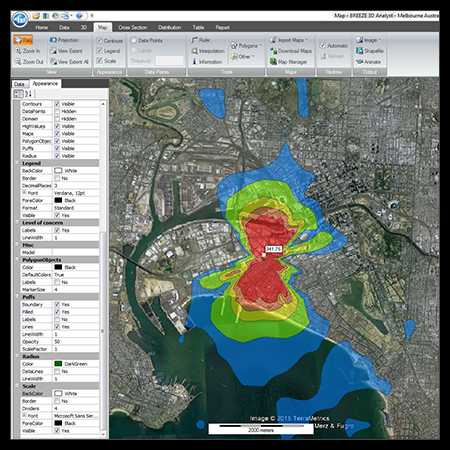
Task: Activate the Ruler tool
Action: (x=200, y=40)
